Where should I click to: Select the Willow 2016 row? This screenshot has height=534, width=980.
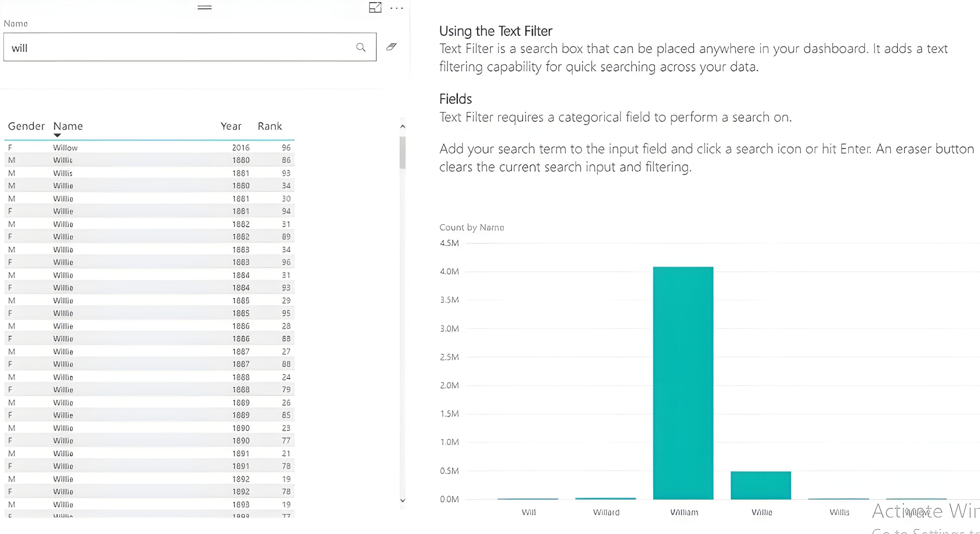(149, 147)
